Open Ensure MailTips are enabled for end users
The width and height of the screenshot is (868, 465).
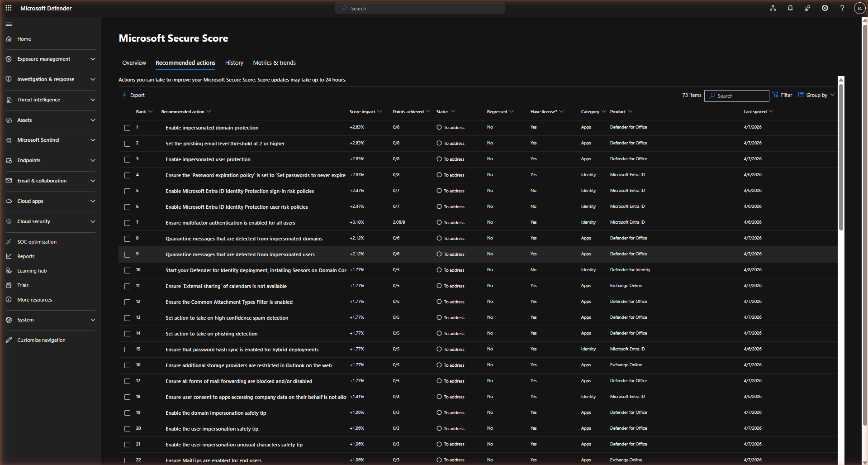(x=213, y=460)
